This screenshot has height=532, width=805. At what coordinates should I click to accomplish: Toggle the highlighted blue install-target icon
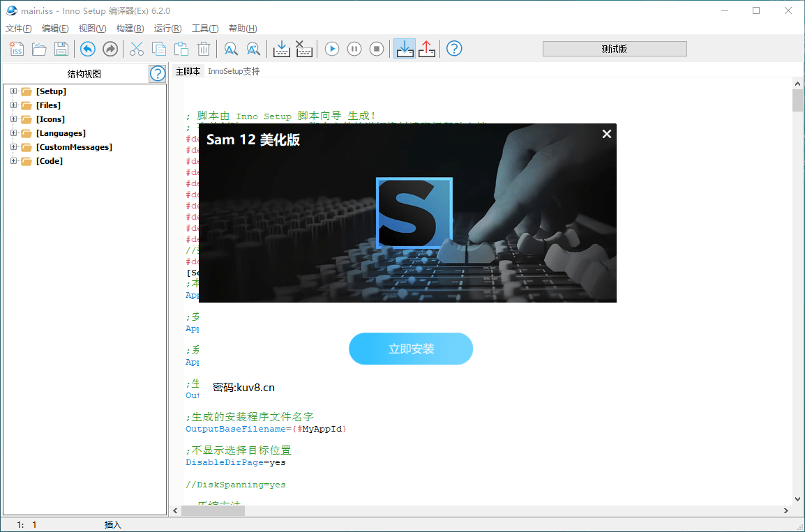coord(405,49)
